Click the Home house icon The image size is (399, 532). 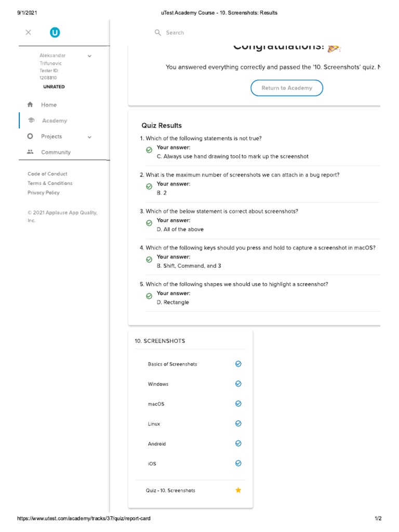click(30, 104)
